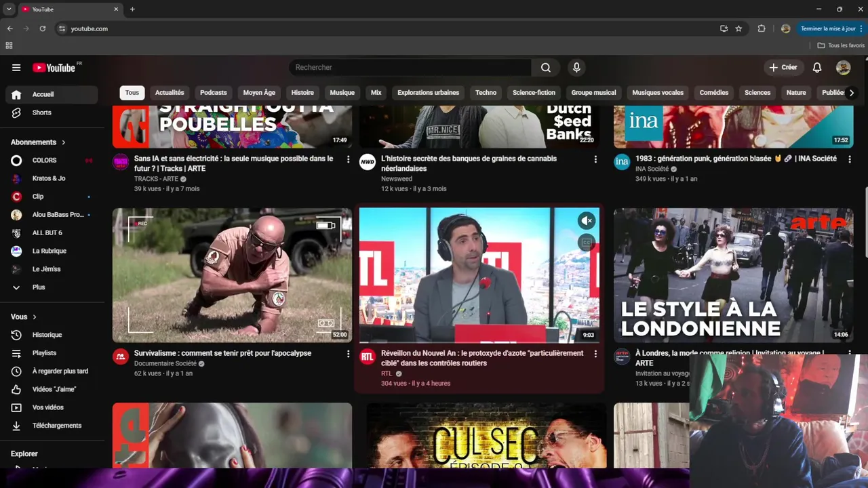Open La Rubrique subscription channel
The height and width of the screenshot is (488, 868).
[x=52, y=251]
